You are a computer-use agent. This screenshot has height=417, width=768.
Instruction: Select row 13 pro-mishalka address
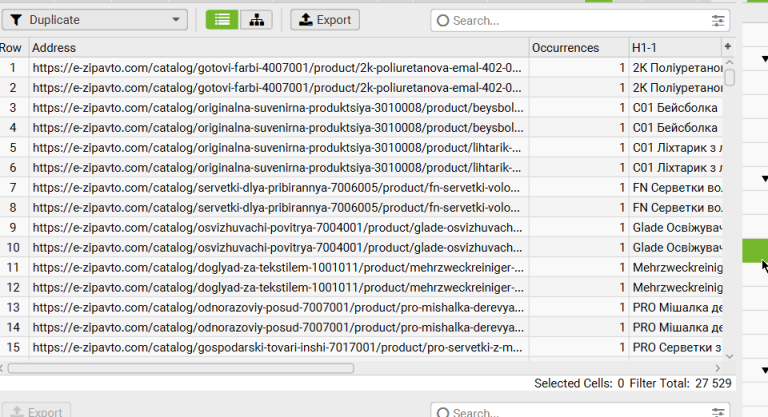278,308
